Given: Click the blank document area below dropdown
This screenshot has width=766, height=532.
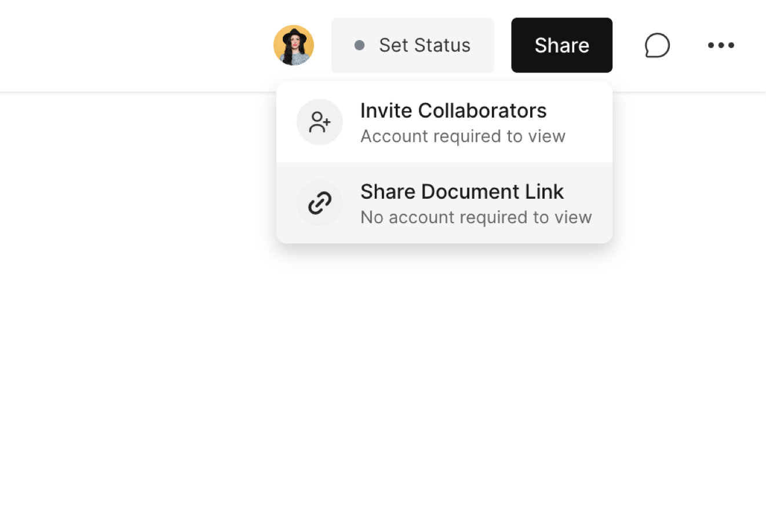Looking at the screenshot, I should click(382, 377).
